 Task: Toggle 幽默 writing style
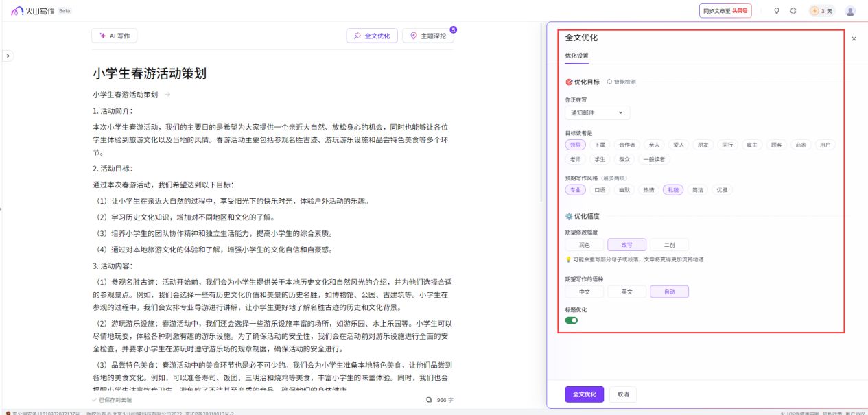point(624,189)
